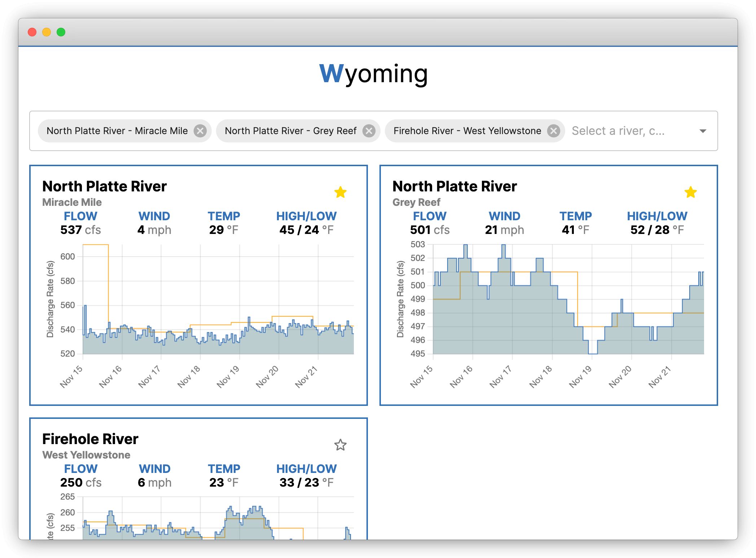The height and width of the screenshot is (558, 756).
Task: Click the Wyoming page title
Action: pos(374,74)
